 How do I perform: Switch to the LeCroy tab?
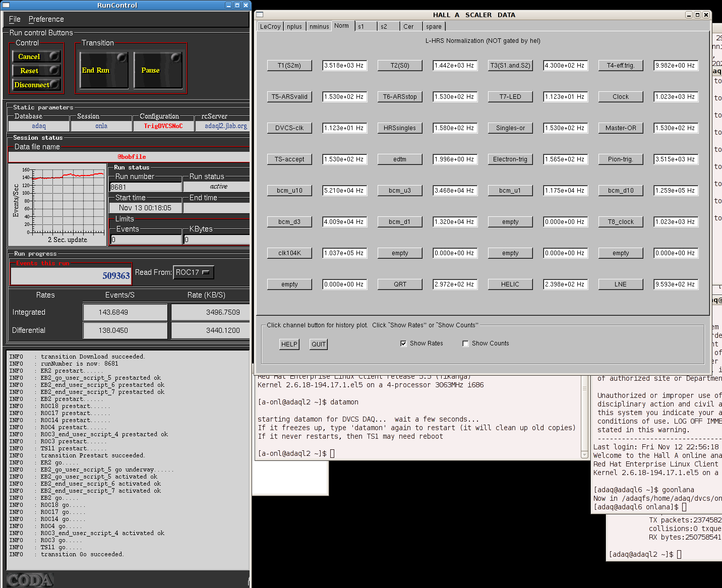[270, 27]
